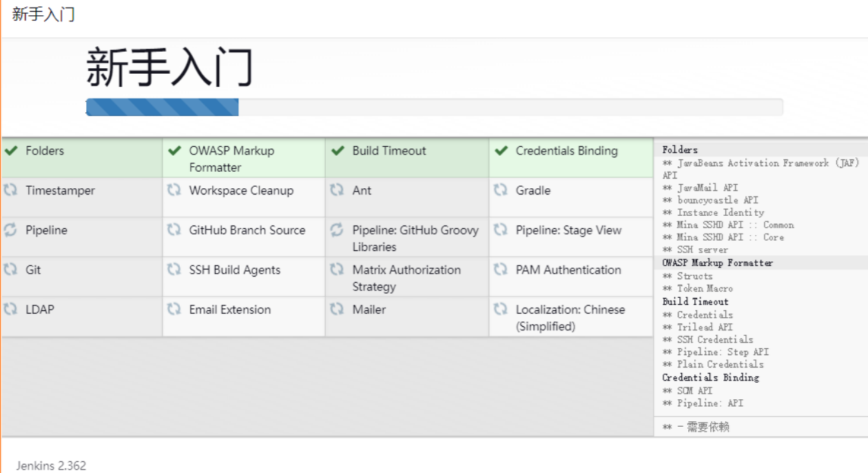Click the pending icon next to Mailer
868x473 pixels.
click(x=337, y=309)
